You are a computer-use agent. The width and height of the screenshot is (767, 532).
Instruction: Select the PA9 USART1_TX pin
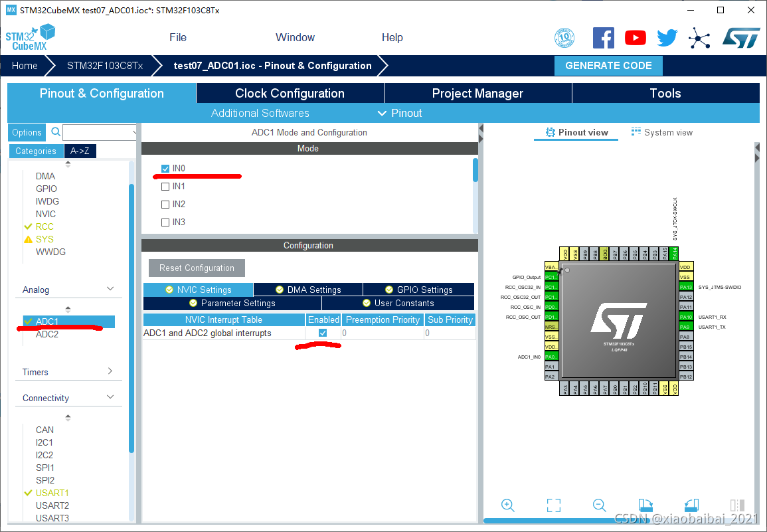686,327
